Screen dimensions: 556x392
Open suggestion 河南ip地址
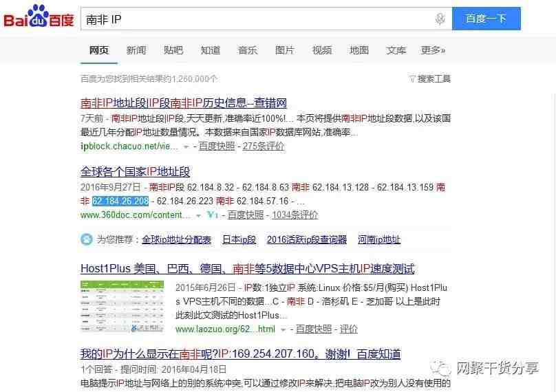379,239
